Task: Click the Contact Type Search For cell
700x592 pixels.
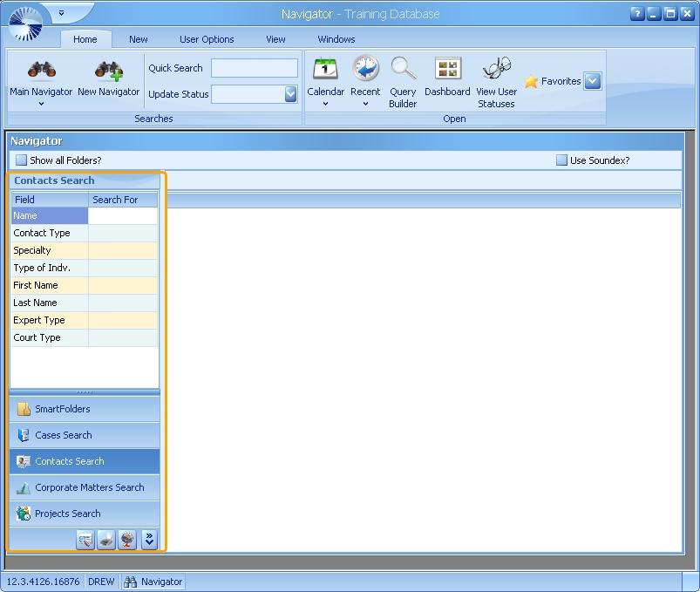Action: [123, 233]
